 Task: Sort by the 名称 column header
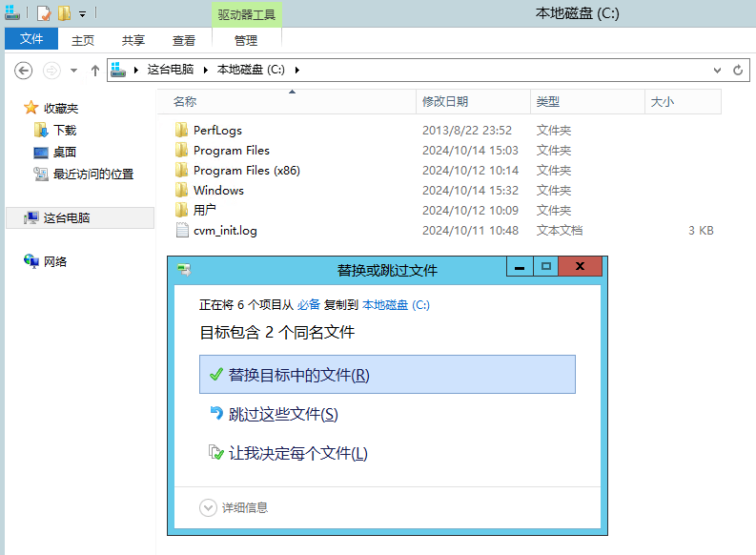click(286, 102)
